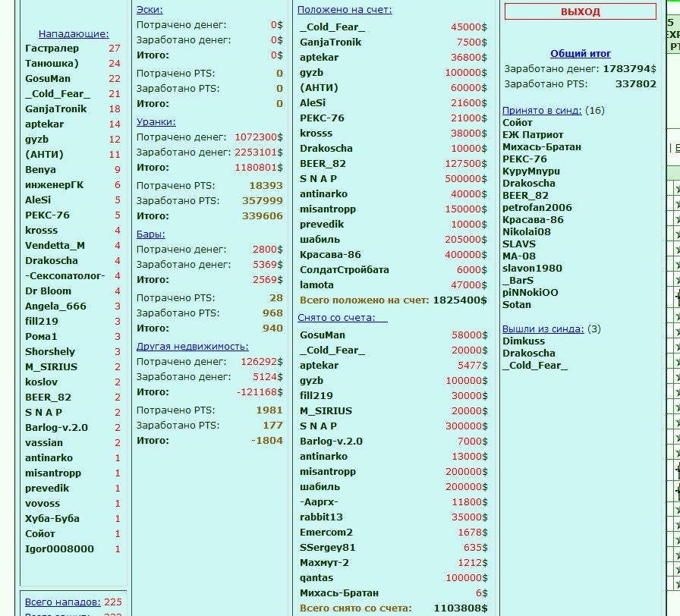Select attacker Хуба-Буба in the list
This screenshot has width=680, height=616.
point(52,519)
